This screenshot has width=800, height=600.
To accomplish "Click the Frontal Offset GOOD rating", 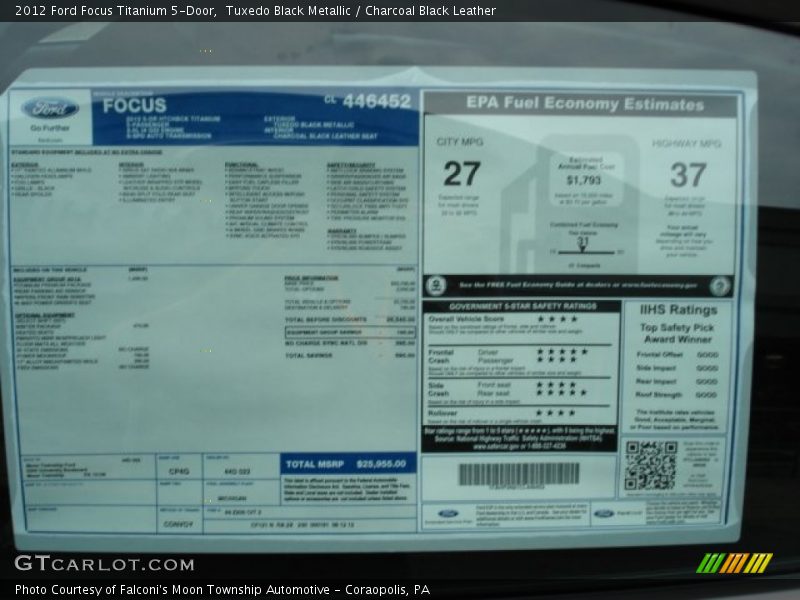I will (x=678, y=355).
